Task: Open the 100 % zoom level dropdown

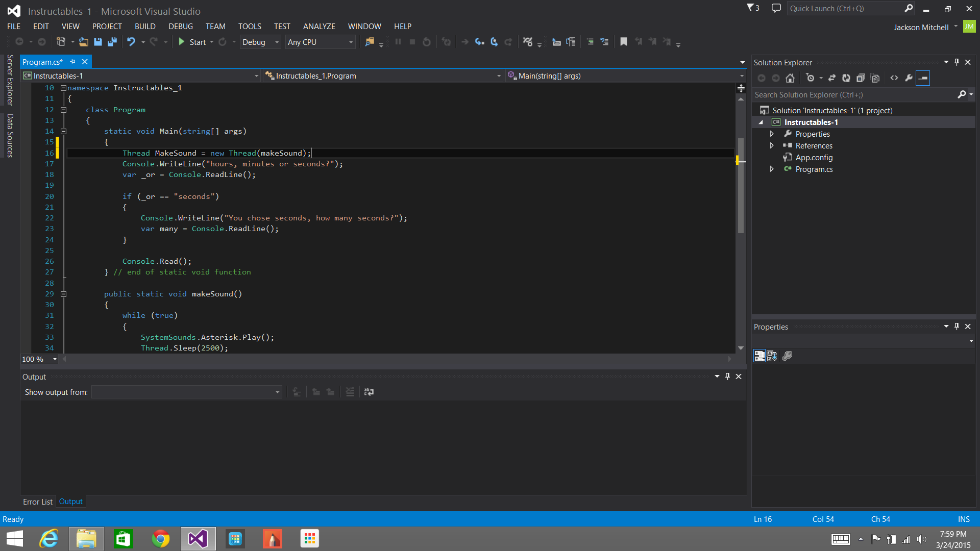Action: [39, 359]
